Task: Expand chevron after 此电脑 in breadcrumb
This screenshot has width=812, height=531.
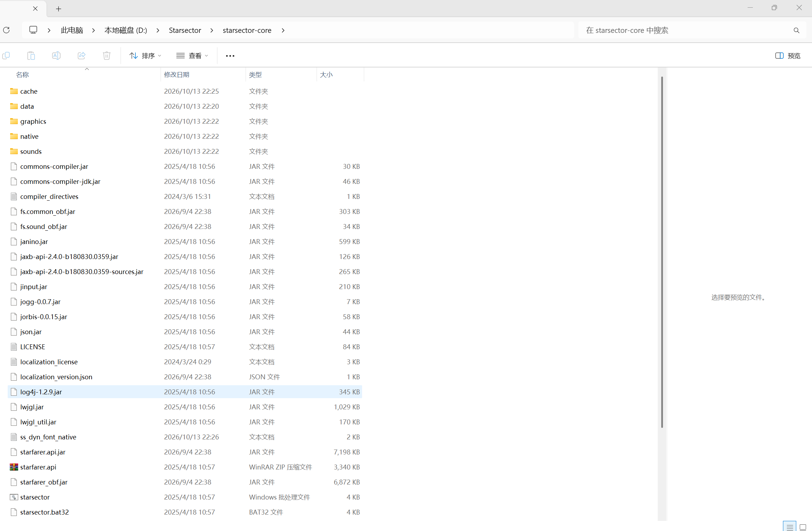Action: click(x=93, y=30)
